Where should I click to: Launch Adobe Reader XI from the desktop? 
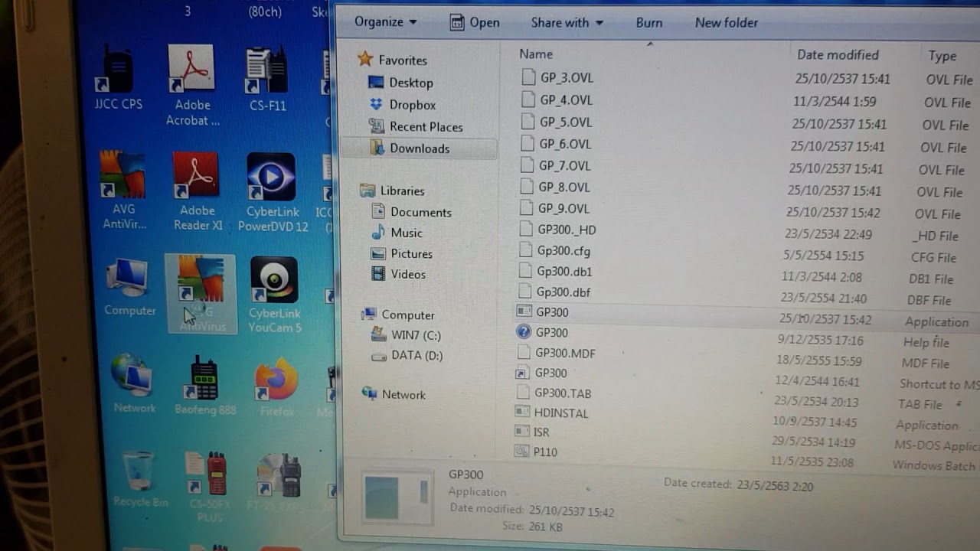tap(197, 191)
